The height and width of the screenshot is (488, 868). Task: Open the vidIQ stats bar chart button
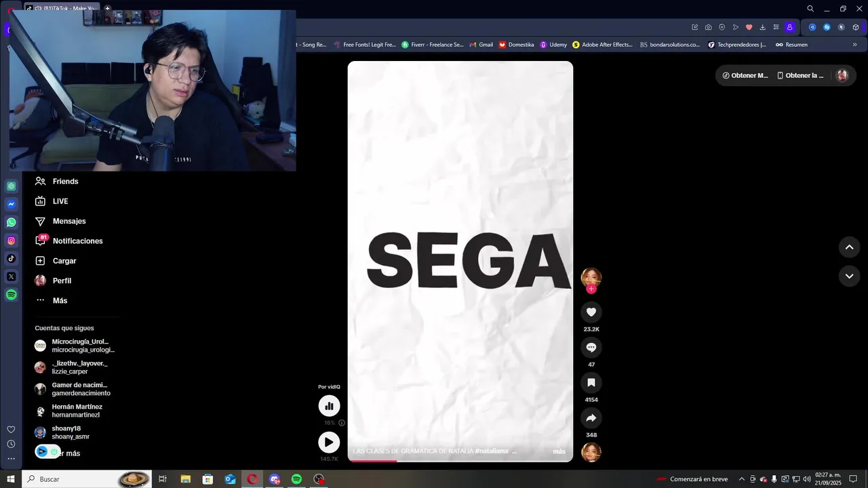(x=329, y=406)
